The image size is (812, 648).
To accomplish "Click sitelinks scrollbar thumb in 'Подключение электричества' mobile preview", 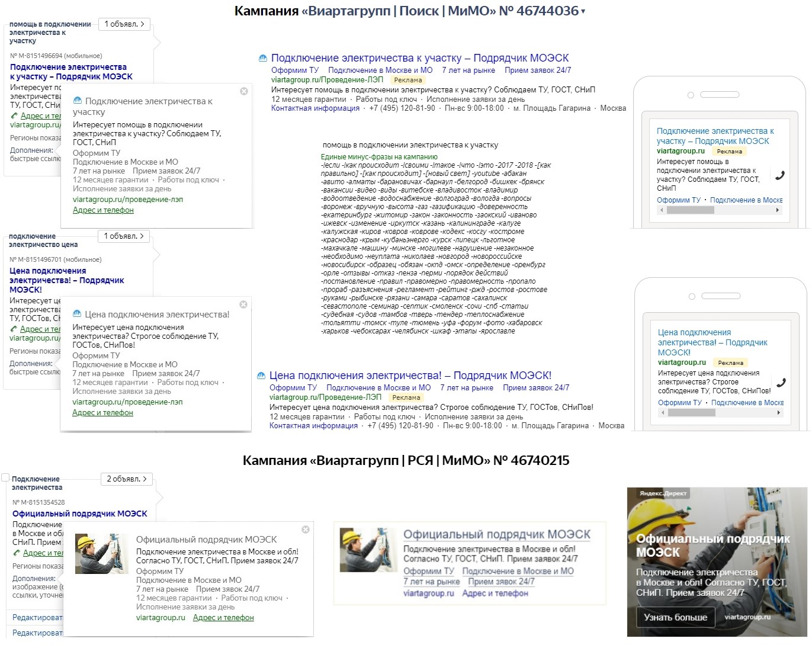I will click(x=691, y=210).
